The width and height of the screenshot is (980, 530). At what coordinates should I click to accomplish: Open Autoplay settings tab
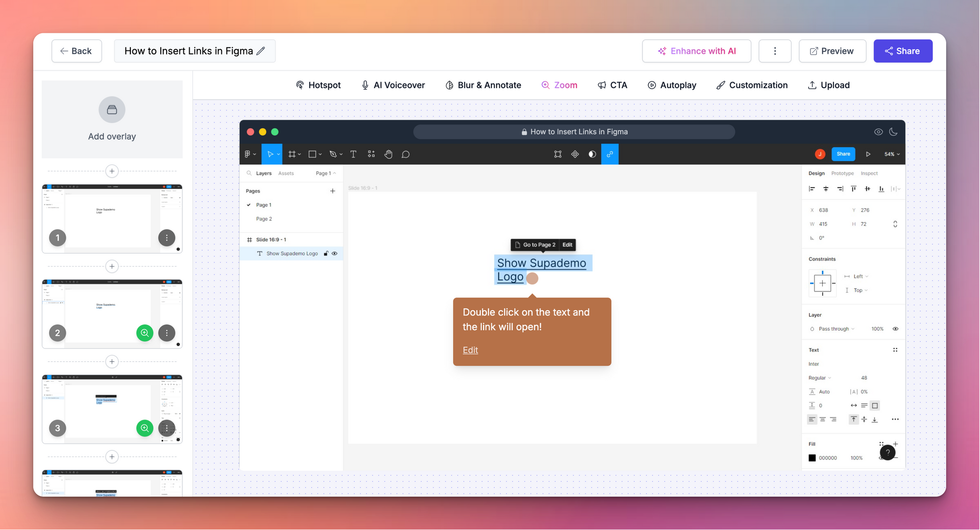(672, 85)
